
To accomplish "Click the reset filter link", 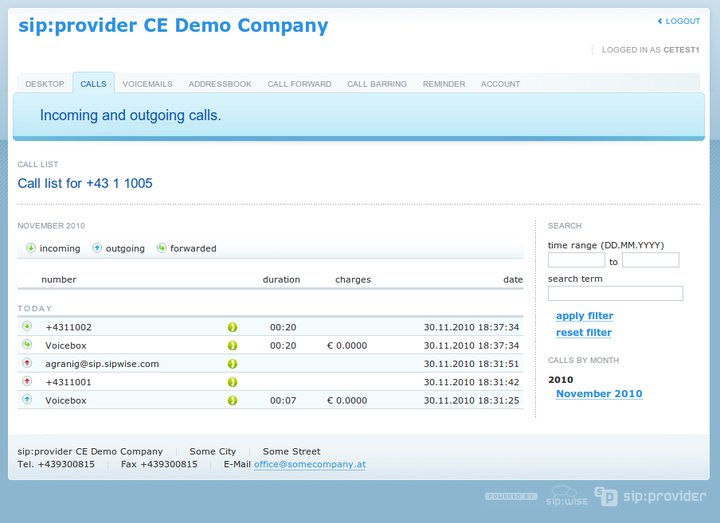I will 584,333.
